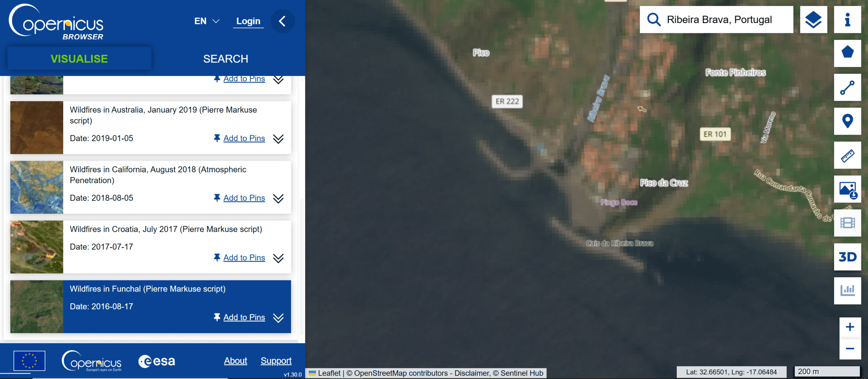Switch to the SEARCH tab
868x379 pixels.
click(225, 59)
